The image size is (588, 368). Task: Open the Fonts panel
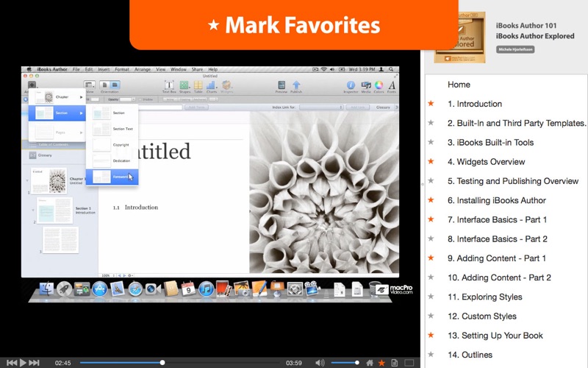tap(392, 85)
